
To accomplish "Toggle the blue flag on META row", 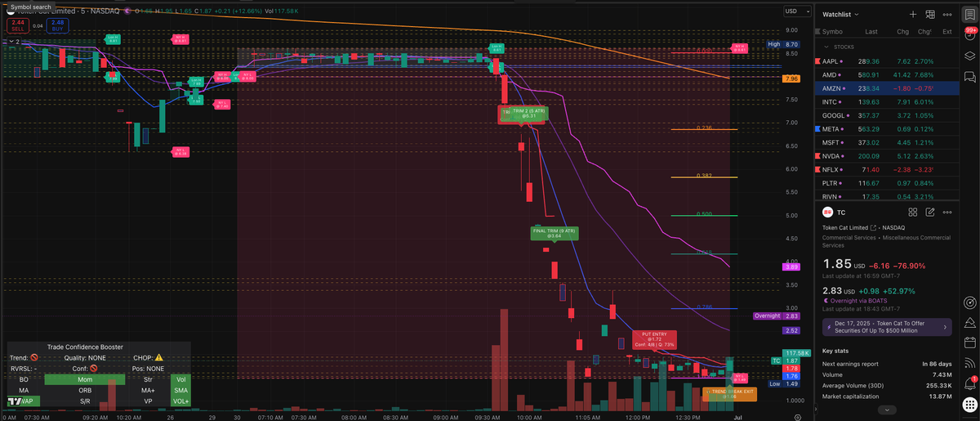I will [818, 128].
